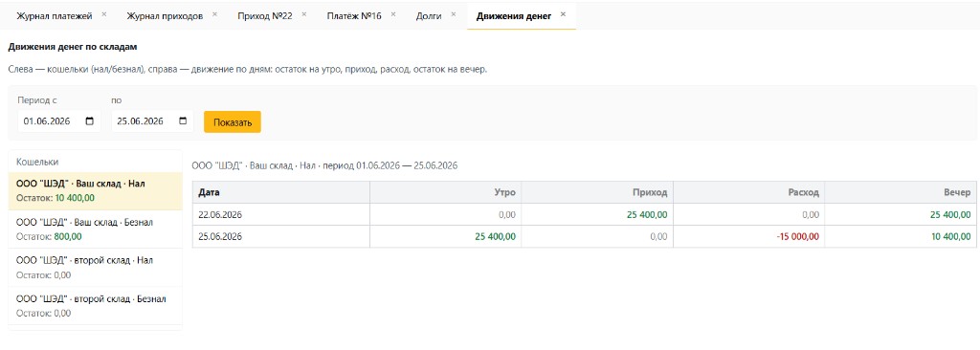Open the Платёж №16 tab
This screenshot has height=350, width=980.
pyautogui.click(x=354, y=16)
